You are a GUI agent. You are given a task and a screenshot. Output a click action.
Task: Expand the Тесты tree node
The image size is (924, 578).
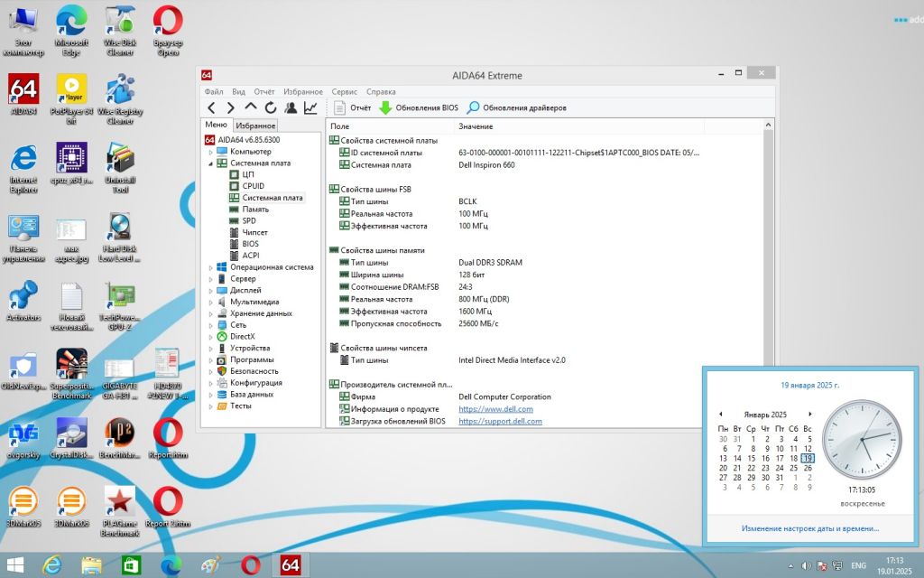click(210, 406)
